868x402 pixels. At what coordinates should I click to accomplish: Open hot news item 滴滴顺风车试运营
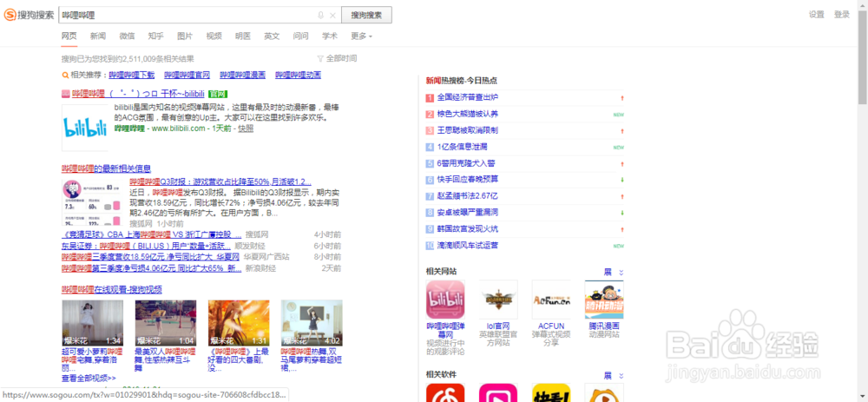[468, 246]
